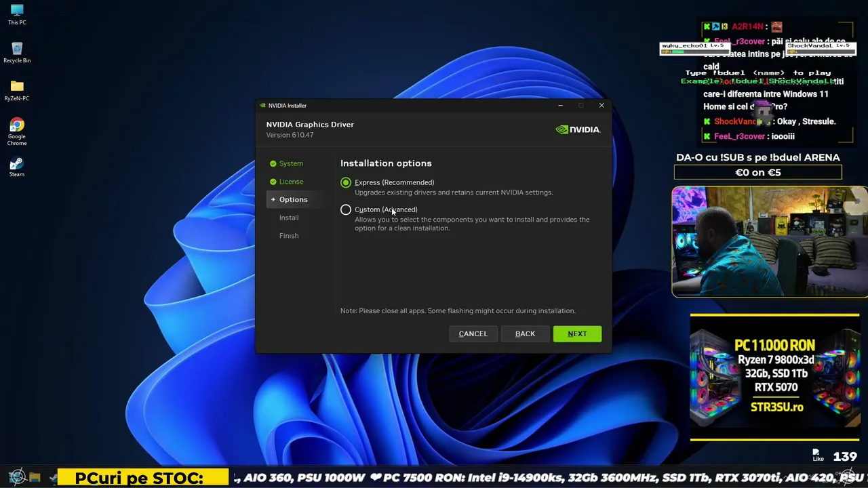The height and width of the screenshot is (488, 868).
Task: Click the note about closing all apps
Action: [x=458, y=311]
